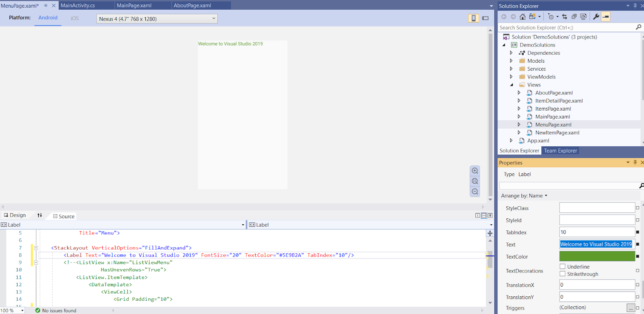
Task: Open document tabs overflow dropdown
Action: pos(491,6)
